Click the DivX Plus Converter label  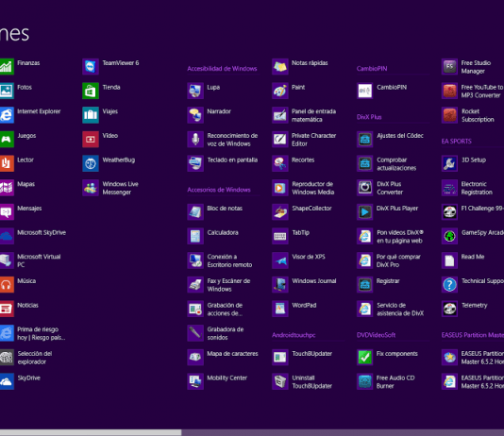coord(390,188)
